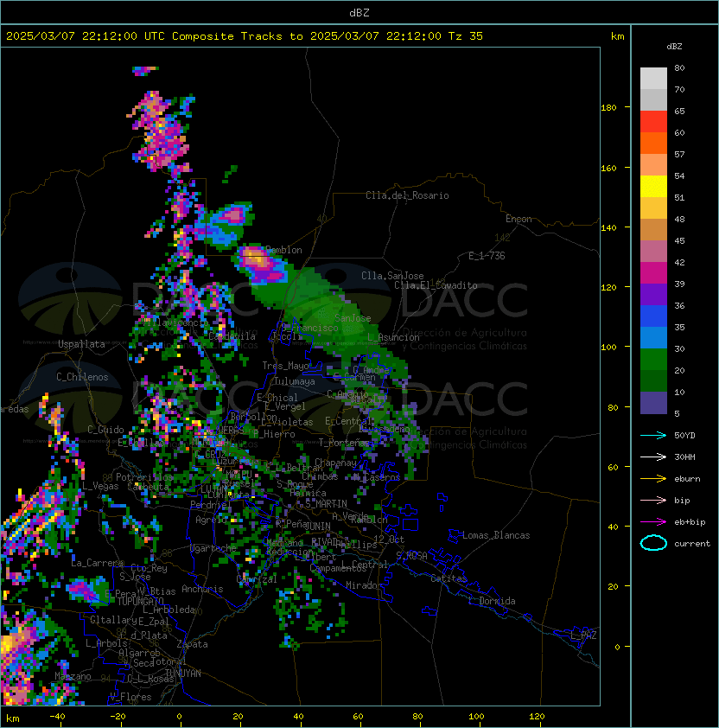This screenshot has height=728, width=719.
Task: Click the 'Zapata' map label
Action: coord(192,644)
